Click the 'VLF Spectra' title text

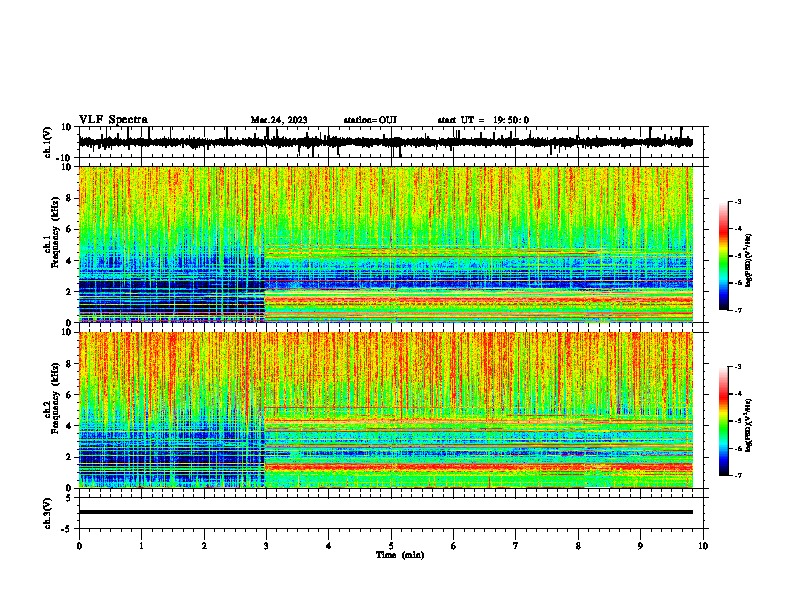[113, 120]
